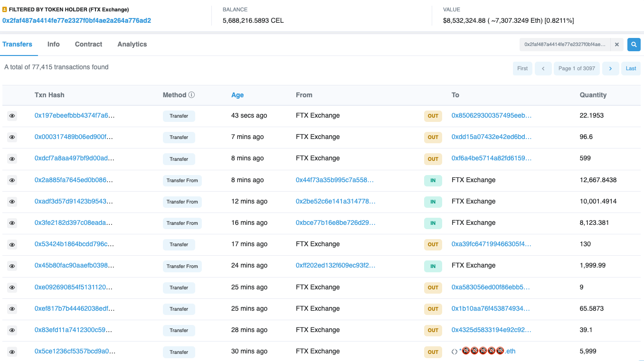Click the Transfer From method in 0x2a885fa7645ed0b086 row
This screenshot has height=361, width=644.
(x=182, y=180)
